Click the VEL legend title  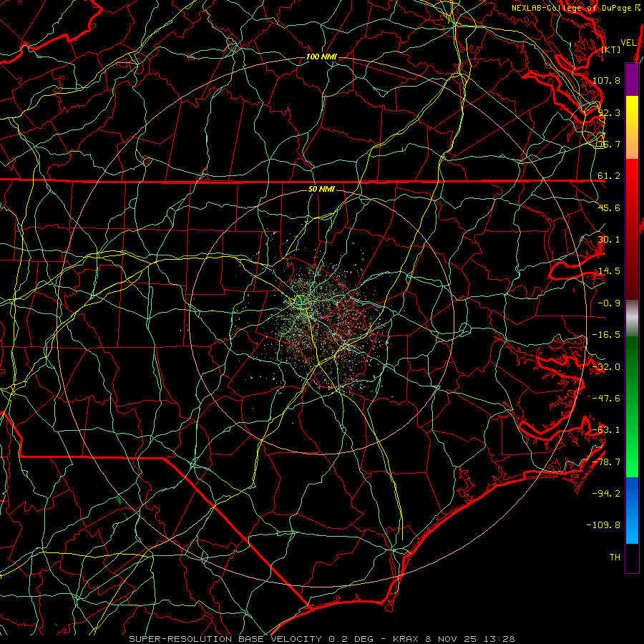pyautogui.click(x=628, y=43)
